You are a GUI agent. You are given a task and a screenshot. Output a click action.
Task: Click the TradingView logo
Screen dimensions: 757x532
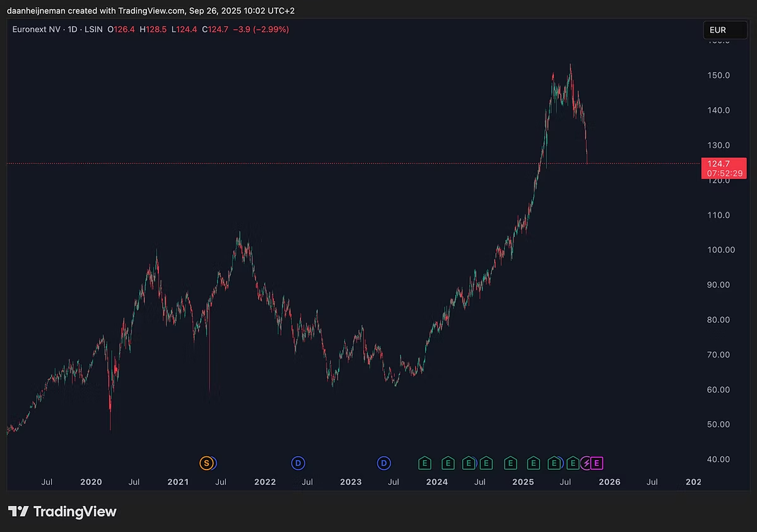point(62,511)
